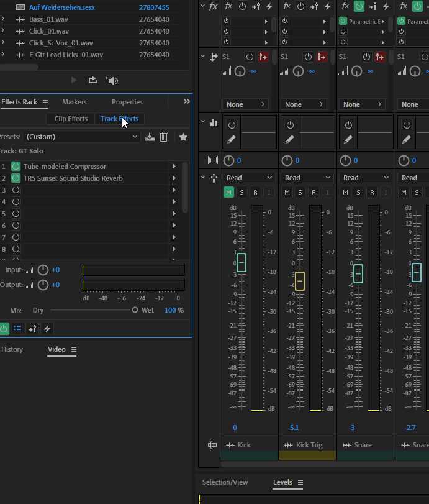Open the Presets (Custom) dropdown
The height and width of the screenshot is (504, 429).
point(81,137)
